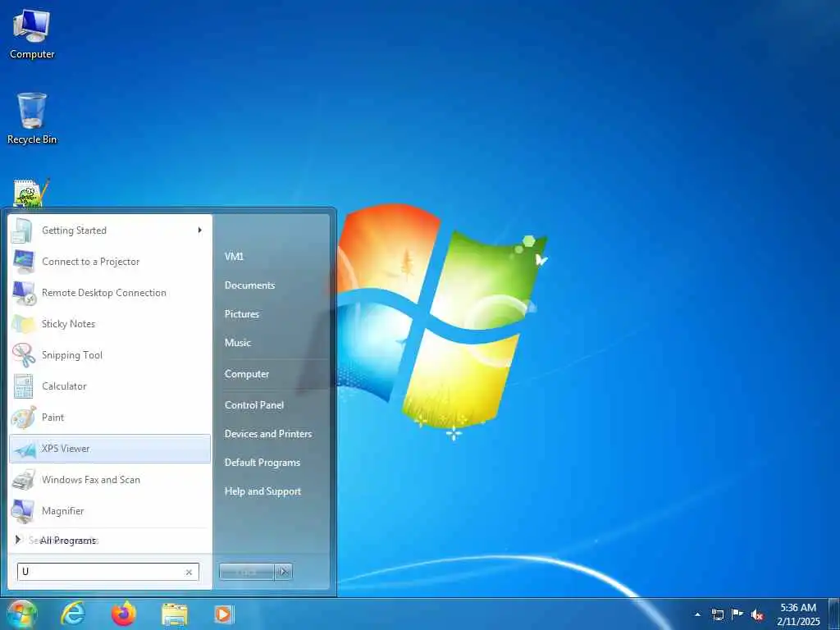Select the Notepad++ desktop shortcut icon

(x=30, y=193)
